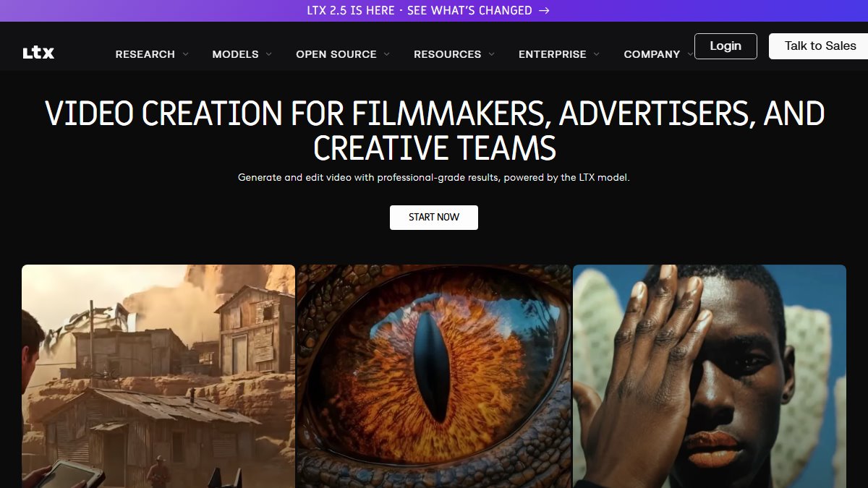
Task: Click the Login button
Action: 726,46
